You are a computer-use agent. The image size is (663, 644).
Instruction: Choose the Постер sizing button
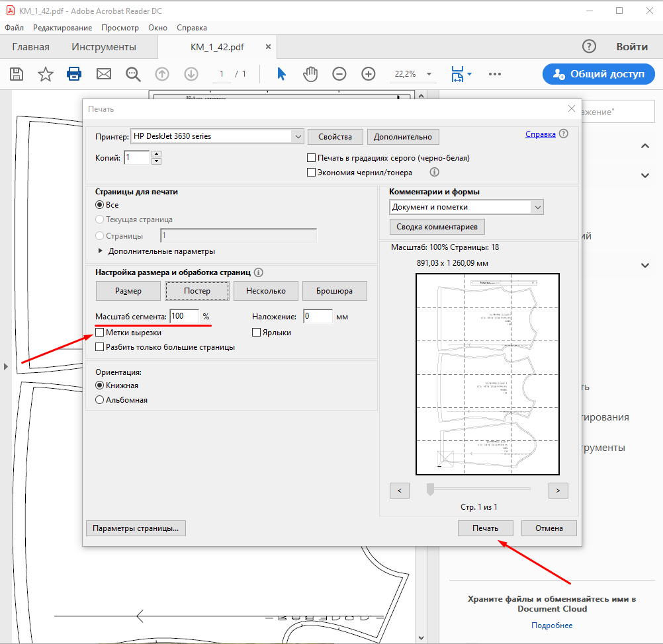coord(197,291)
